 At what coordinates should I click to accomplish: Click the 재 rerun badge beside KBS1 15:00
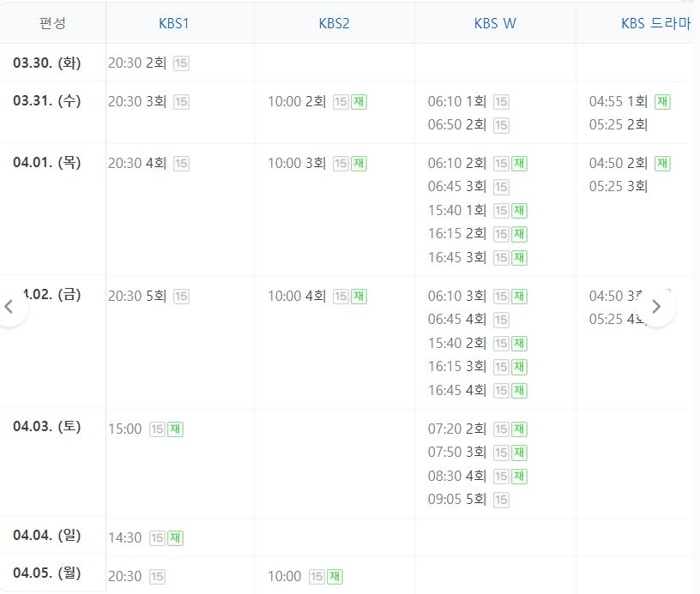pyautogui.click(x=175, y=429)
